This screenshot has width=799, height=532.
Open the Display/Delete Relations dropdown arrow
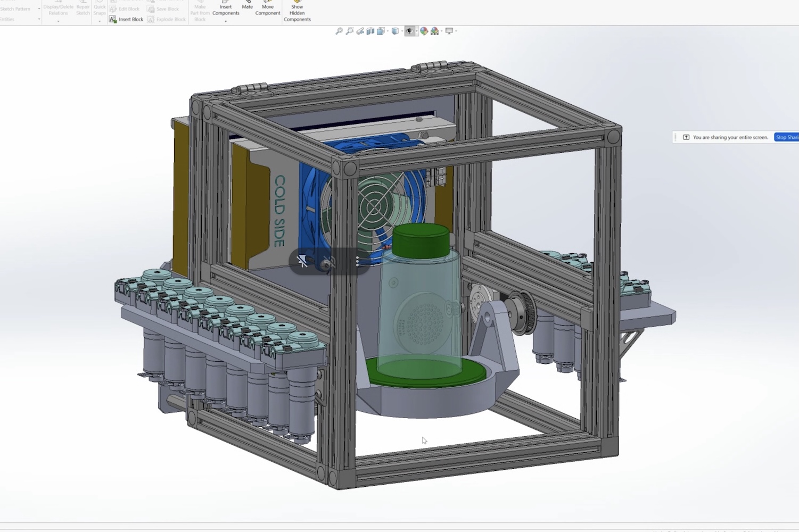click(59, 21)
